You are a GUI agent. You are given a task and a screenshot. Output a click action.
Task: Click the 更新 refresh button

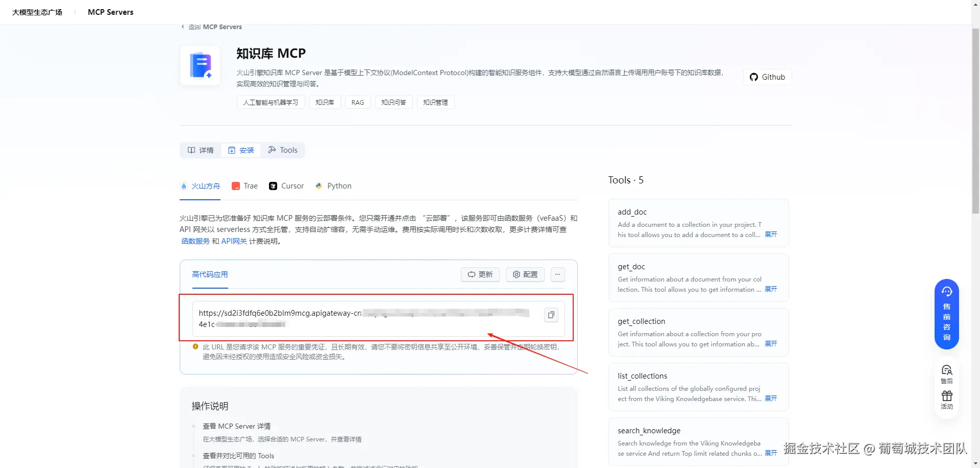coord(480,274)
